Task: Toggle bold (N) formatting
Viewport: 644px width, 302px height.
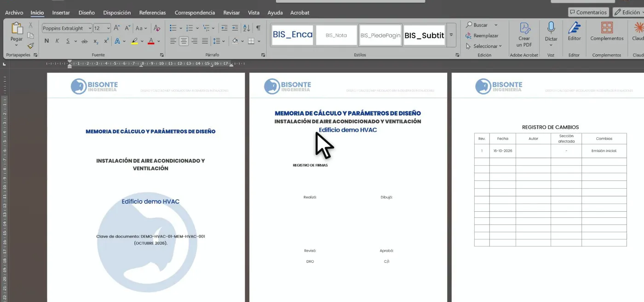Action: [46, 41]
